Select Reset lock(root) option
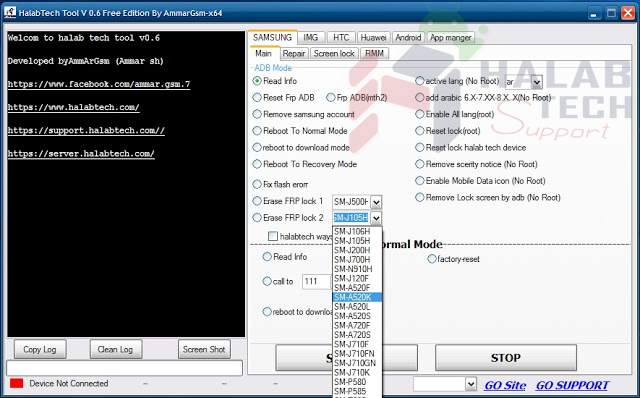The height and width of the screenshot is (398, 640). tap(420, 131)
